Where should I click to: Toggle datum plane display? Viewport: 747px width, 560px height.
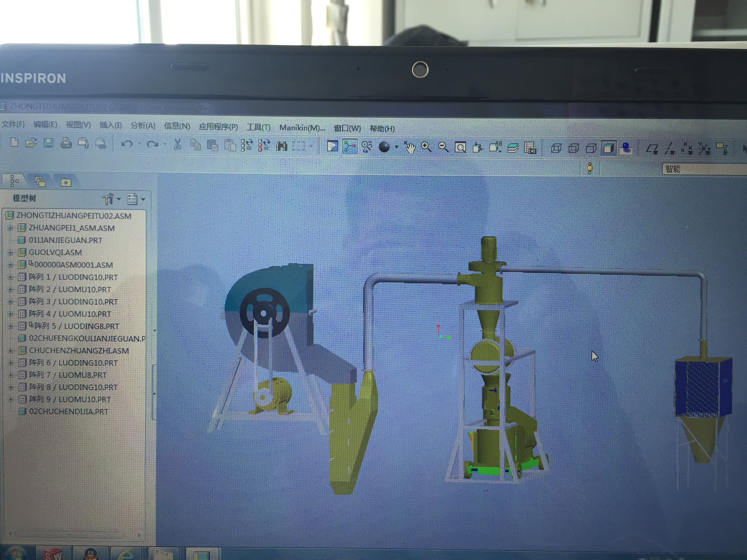(x=652, y=149)
